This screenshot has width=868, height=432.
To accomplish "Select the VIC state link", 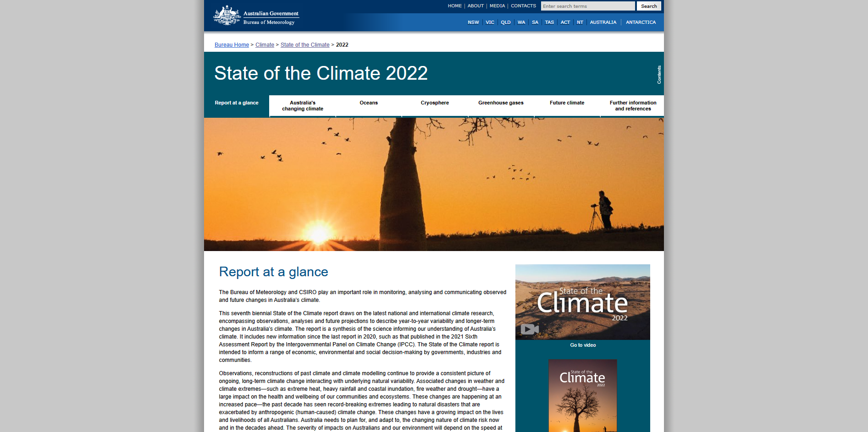I will tap(490, 22).
